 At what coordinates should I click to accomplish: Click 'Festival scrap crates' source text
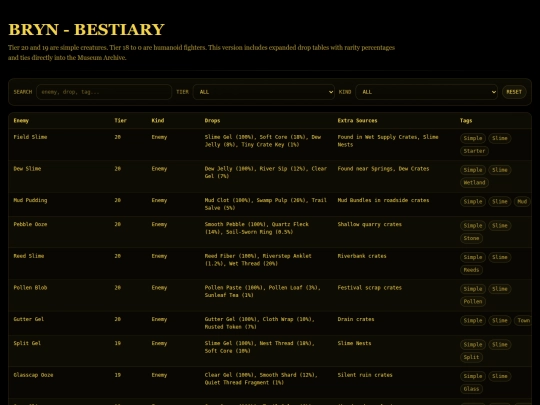point(370,288)
